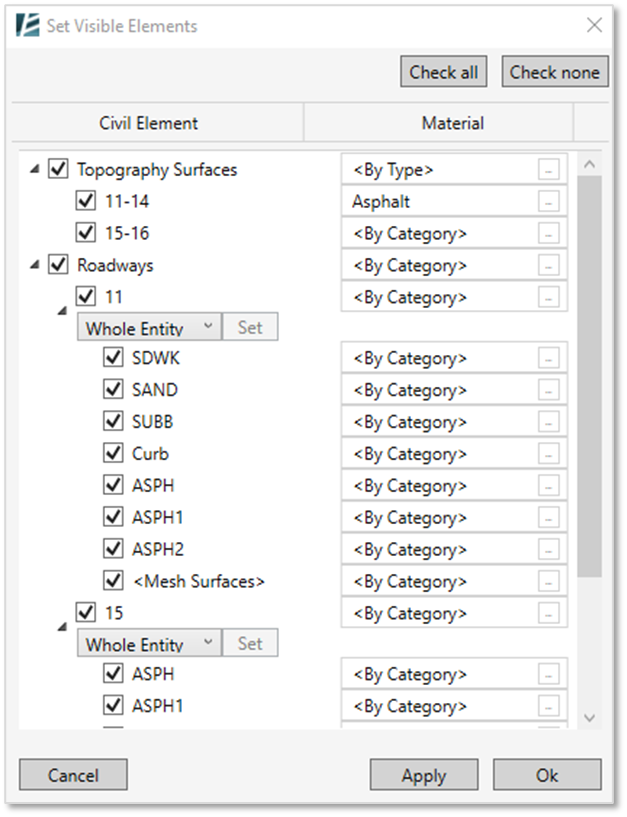Click the application logo in title bar
627x817 pixels.
(28, 25)
